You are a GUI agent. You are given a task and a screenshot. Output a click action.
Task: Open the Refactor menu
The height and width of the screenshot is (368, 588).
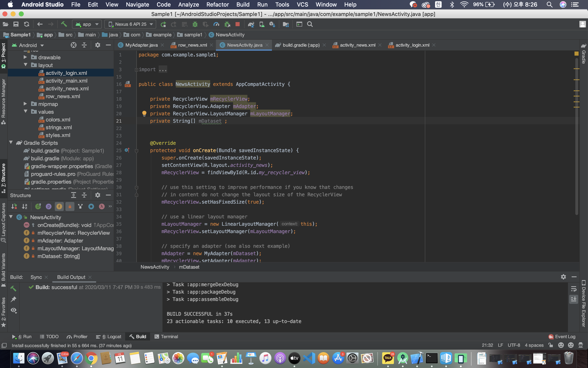pyautogui.click(x=217, y=4)
